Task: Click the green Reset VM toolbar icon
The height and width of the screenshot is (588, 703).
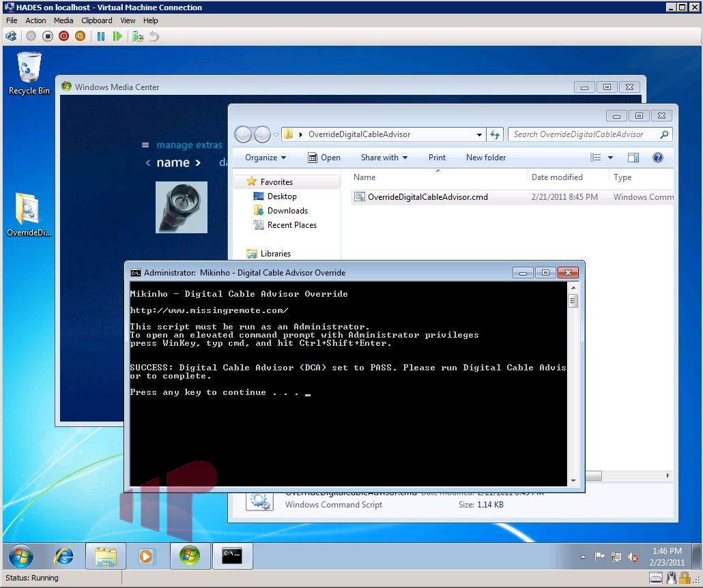Action: (x=117, y=36)
